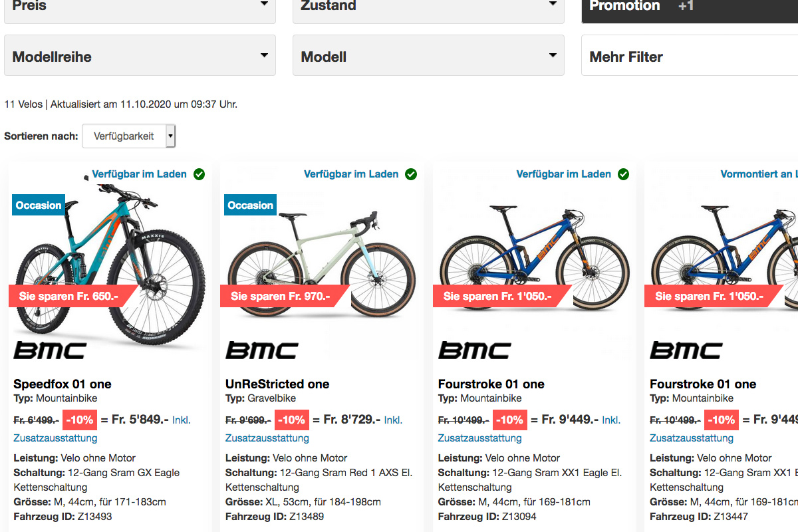Click green availability checkmark on Speedfox card
Image resolution: width=798 pixels, height=532 pixels.
point(199,174)
